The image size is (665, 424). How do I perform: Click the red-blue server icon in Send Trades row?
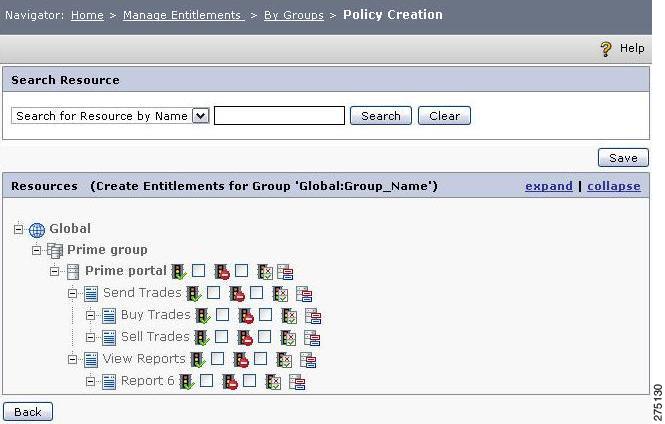304,294
